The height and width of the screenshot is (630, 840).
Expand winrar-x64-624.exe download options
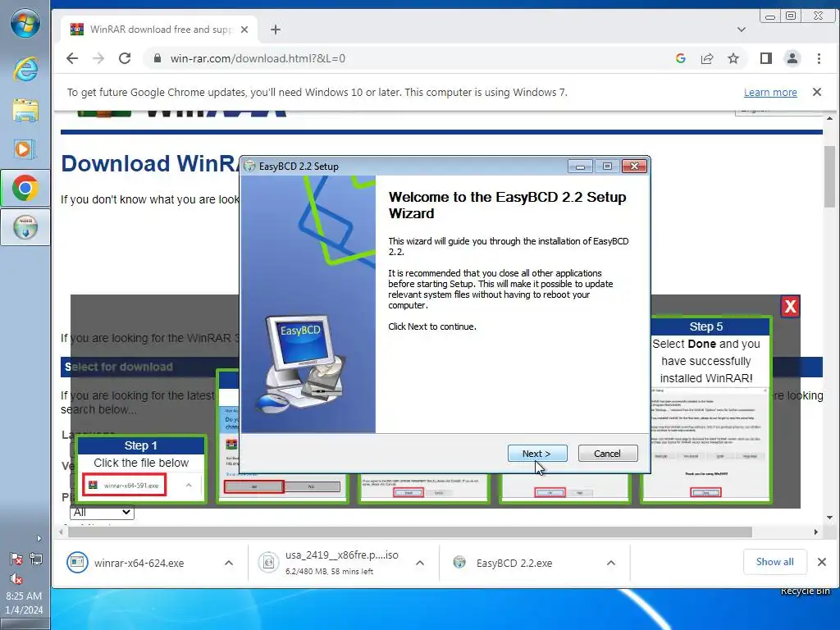coord(229,563)
